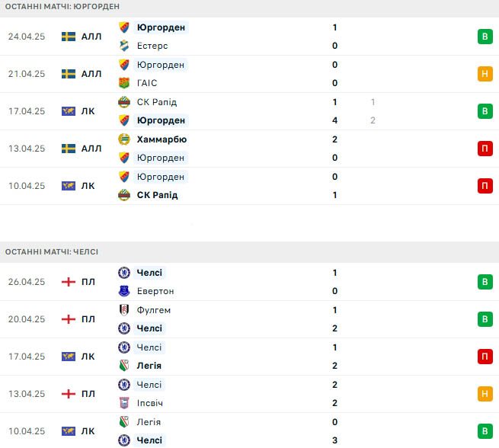
Task: Click the Евертон team crest icon
Action: coord(124,291)
